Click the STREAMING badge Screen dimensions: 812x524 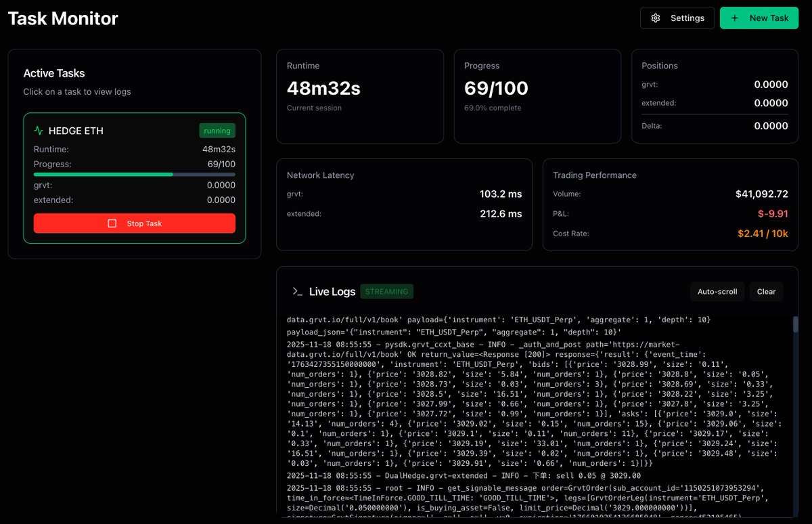[387, 292]
